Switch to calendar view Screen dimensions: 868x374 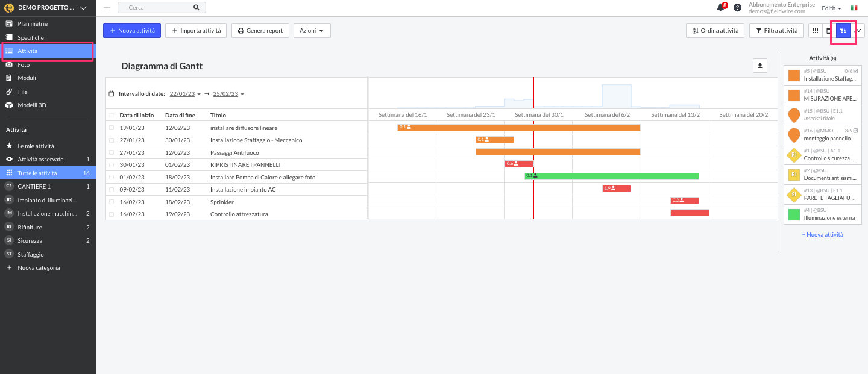(829, 31)
